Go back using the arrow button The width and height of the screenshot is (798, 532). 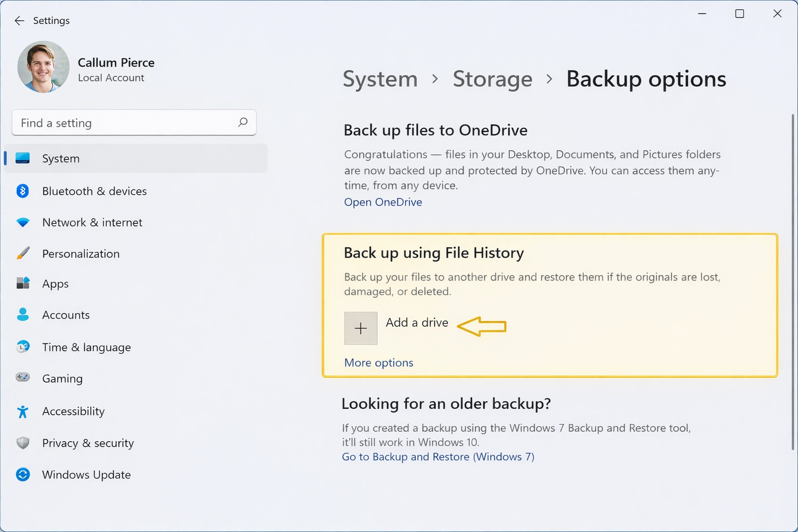click(19, 21)
